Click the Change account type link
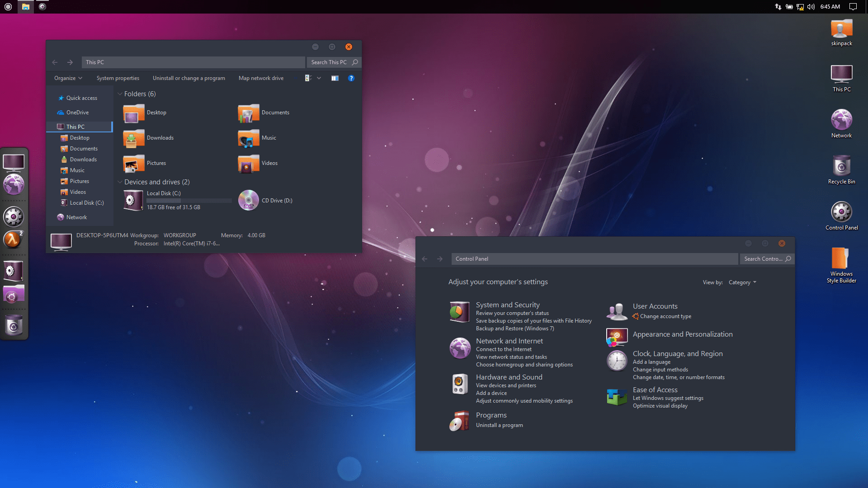Image resolution: width=868 pixels, height=488 pixels. click(x=665, y=316)
